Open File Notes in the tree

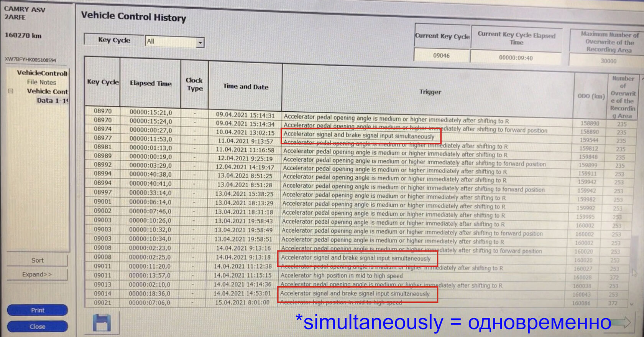(x=41, y=82)
